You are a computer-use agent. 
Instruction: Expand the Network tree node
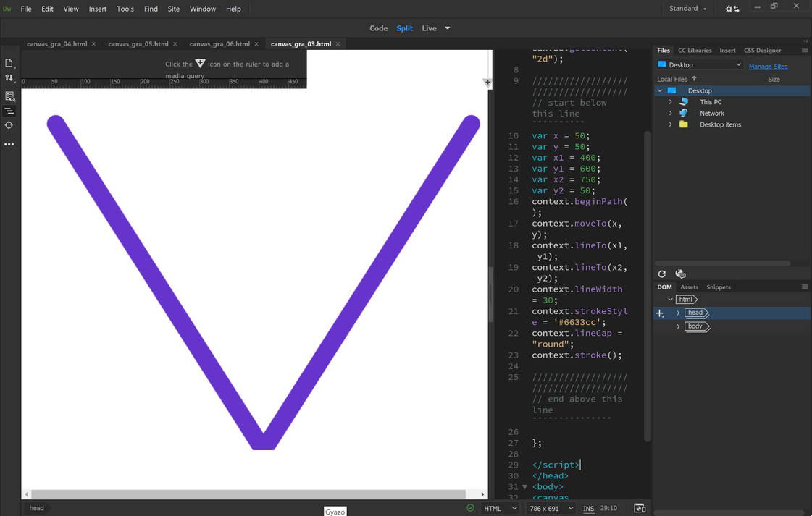(671, 113)
